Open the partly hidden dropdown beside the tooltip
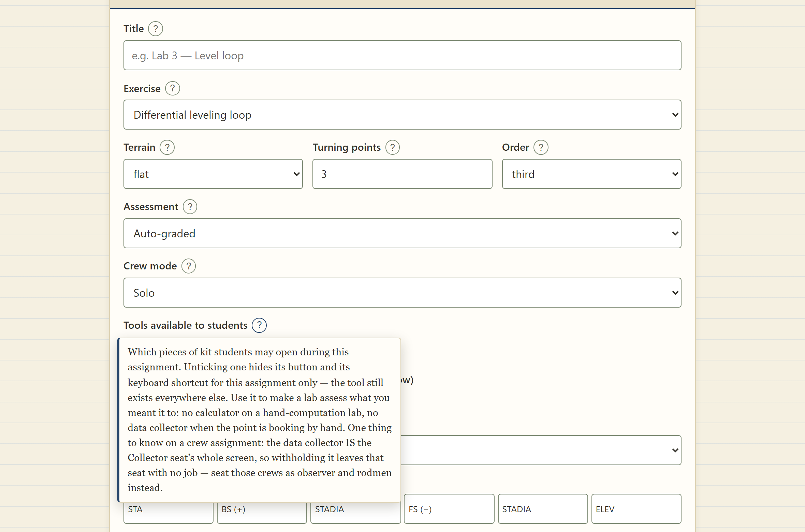 (x=541, y=450)
